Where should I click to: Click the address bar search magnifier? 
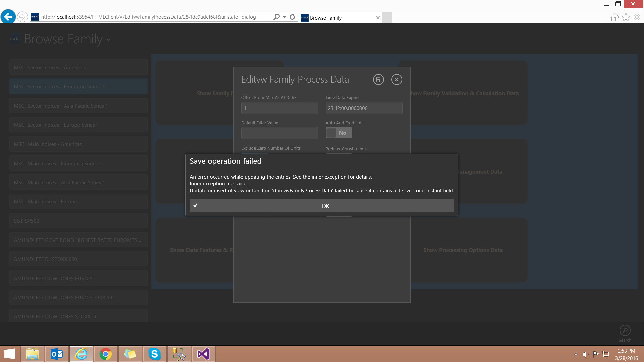coord(276,17)
